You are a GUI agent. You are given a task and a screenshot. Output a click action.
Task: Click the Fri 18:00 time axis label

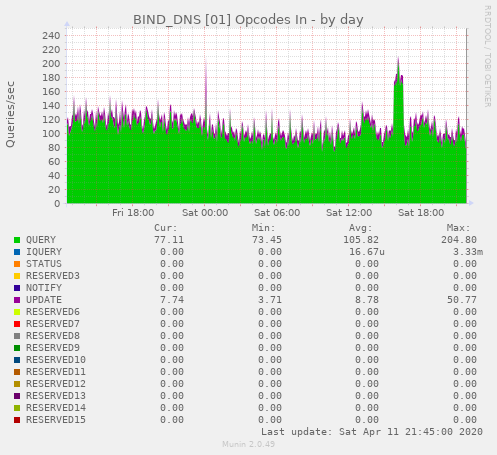click(x=133, y=213)
